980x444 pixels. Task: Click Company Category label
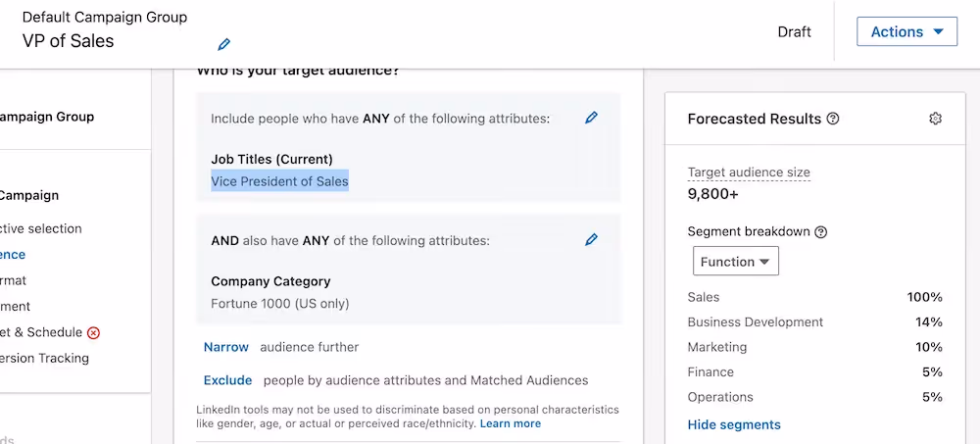coord(270,281)
